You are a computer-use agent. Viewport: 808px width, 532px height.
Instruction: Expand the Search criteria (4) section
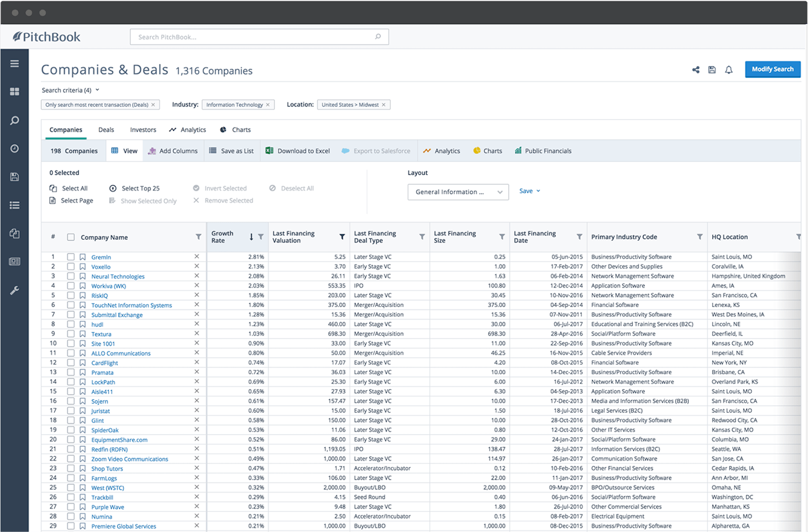pyautogui.click(x=71, y=90)
